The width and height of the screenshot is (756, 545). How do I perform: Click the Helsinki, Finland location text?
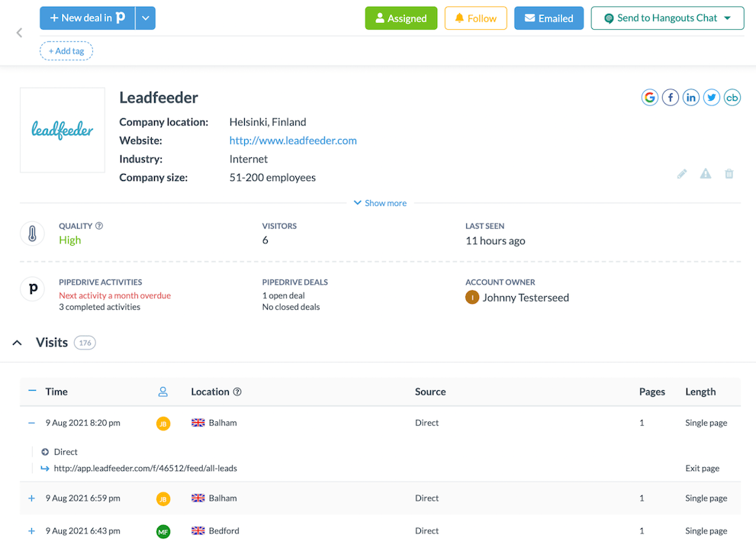(x=268, y=122)
